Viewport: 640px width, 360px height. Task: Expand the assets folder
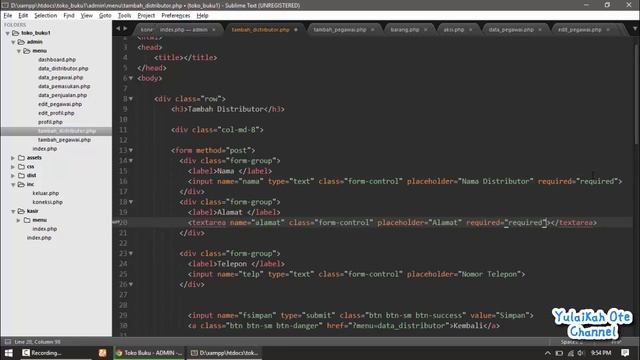coord(13,158)
